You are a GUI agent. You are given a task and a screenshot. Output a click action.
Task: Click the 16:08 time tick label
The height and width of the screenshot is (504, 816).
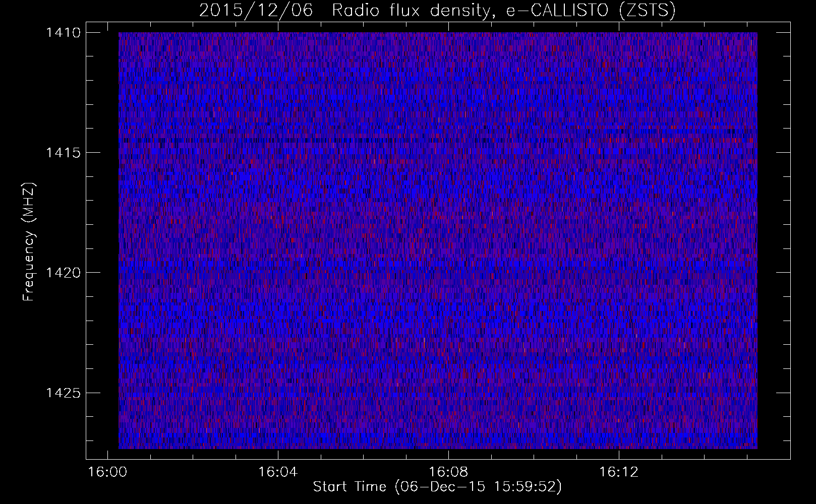click(x=448, y=472)
